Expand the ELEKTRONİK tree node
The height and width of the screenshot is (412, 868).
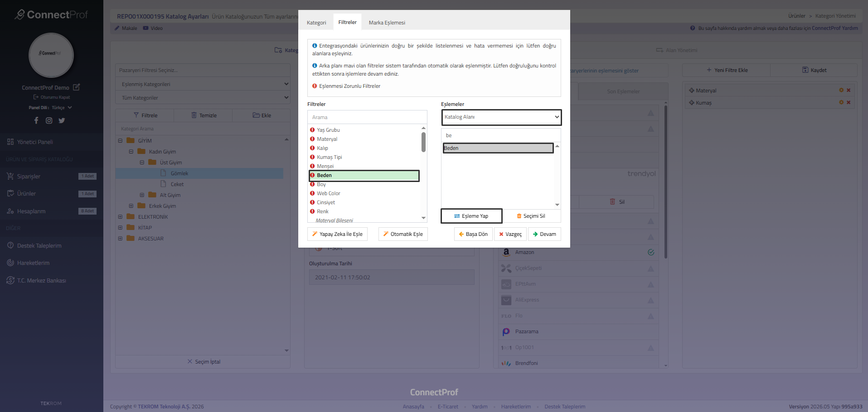(120, 217)
